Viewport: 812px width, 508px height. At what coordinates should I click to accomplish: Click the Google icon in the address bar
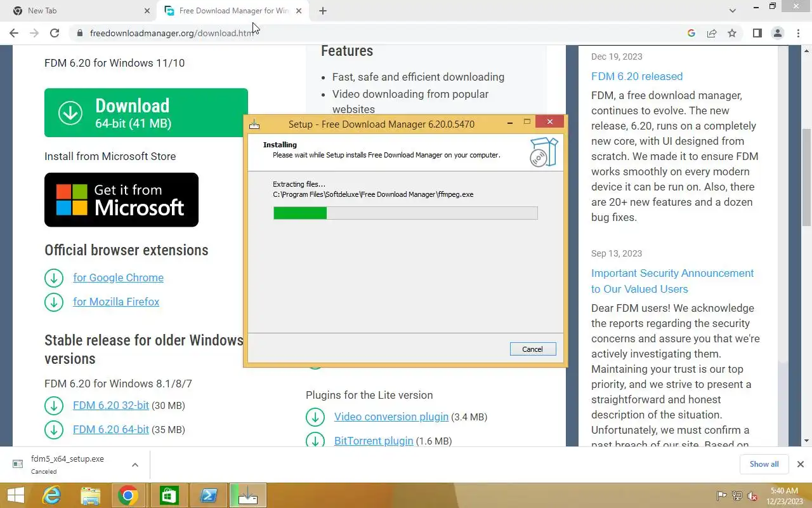tap(691, 33)
